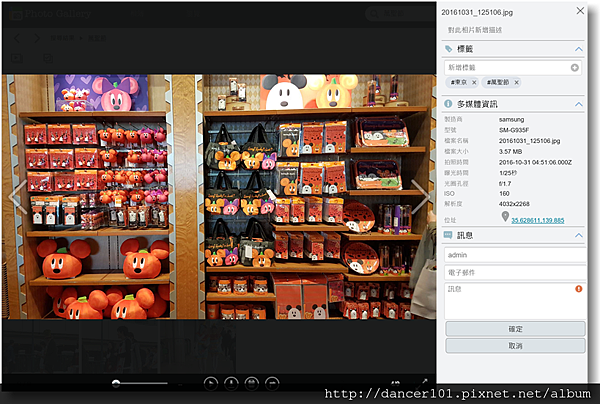600x404 pixels.
Task: Click the fullscreen expand arrow icon
Action: [423, 383]
